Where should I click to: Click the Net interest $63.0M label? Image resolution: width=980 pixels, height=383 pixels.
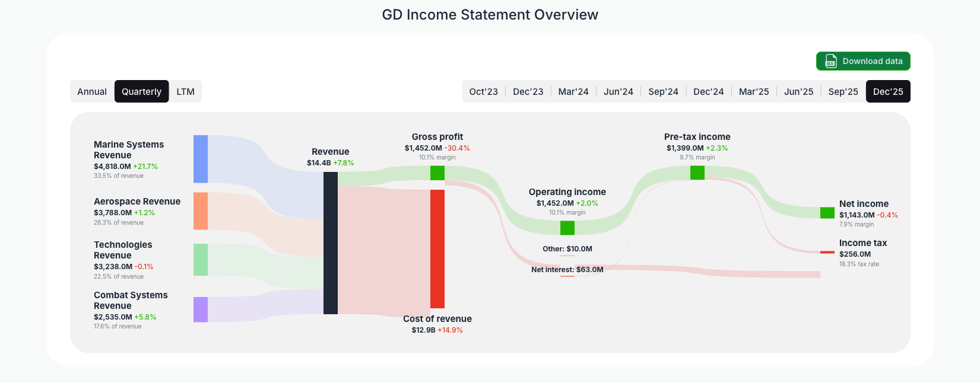567,269
